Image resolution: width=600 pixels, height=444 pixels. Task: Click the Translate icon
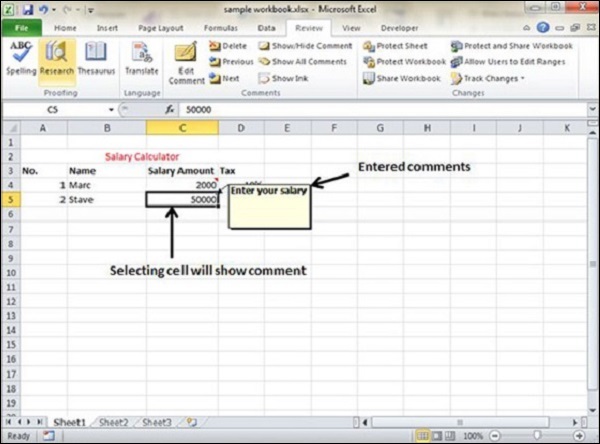(142, 58)
